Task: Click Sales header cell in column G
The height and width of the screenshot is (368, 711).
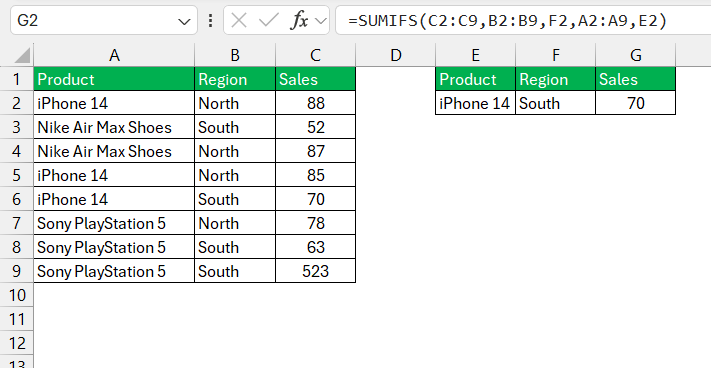Action: pos(636,79)
